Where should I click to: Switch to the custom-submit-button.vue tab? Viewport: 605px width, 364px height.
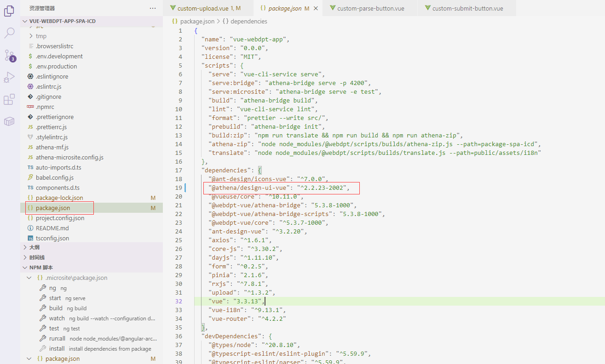467,8
